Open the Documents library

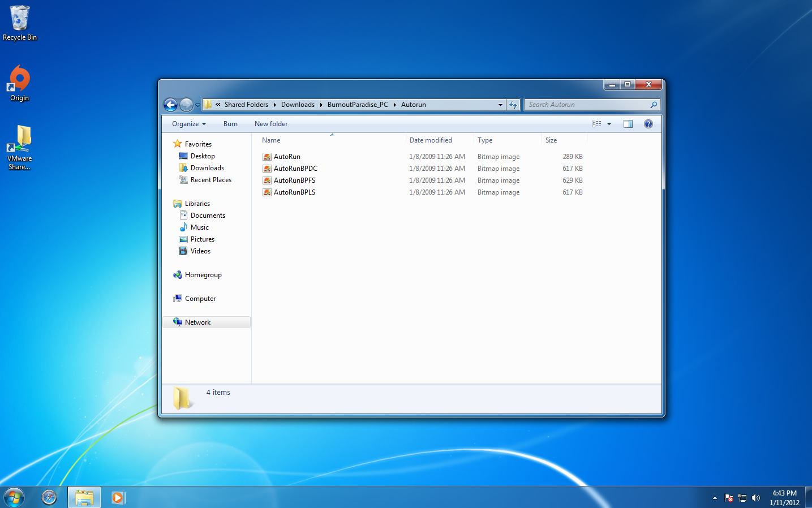[208, 216]
